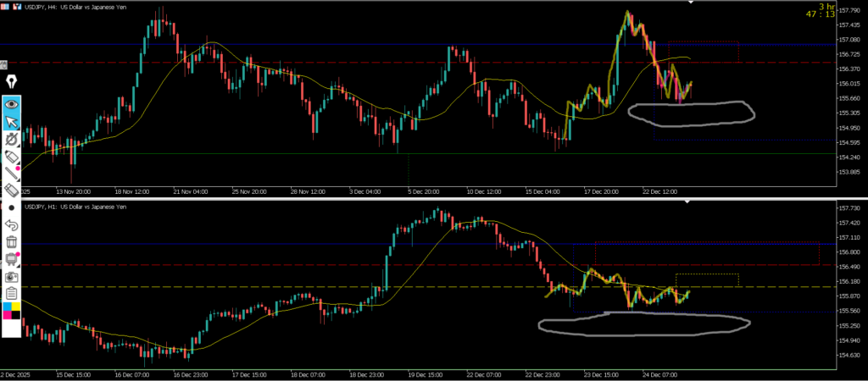Click the '16 Dec 23:00' time label
The image size is (868, 381).
pyautogui.click(x=189, y=374)
